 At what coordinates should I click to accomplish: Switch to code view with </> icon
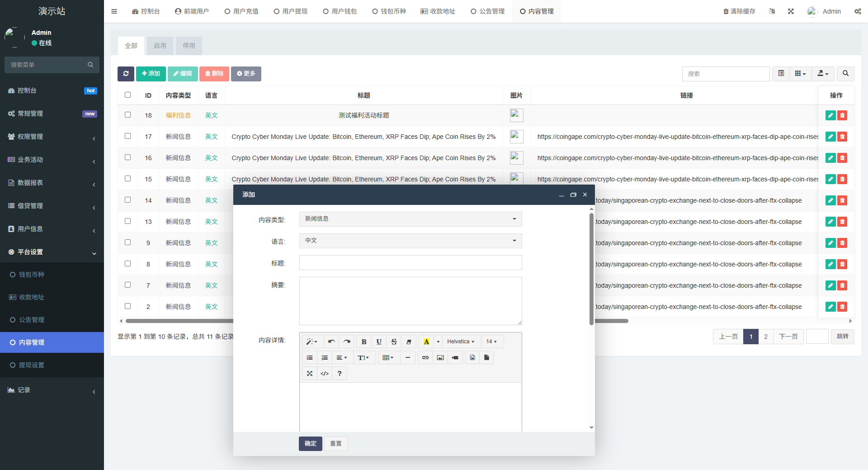[324, 373]
